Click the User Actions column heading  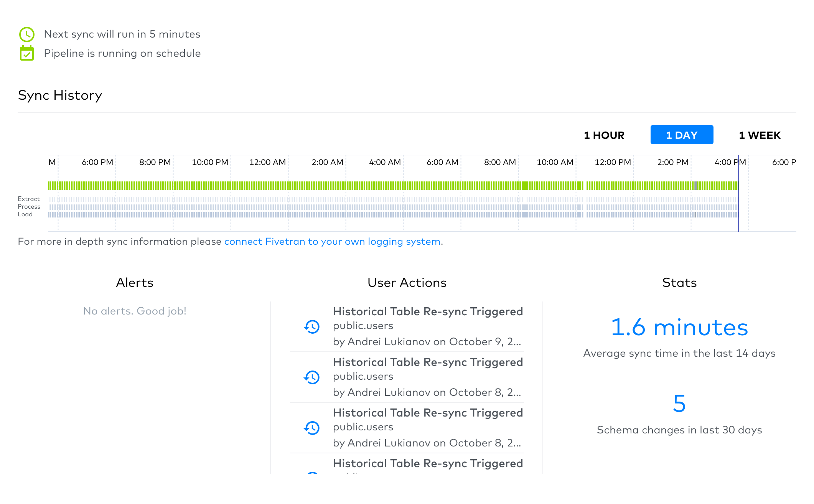(407, 283)
